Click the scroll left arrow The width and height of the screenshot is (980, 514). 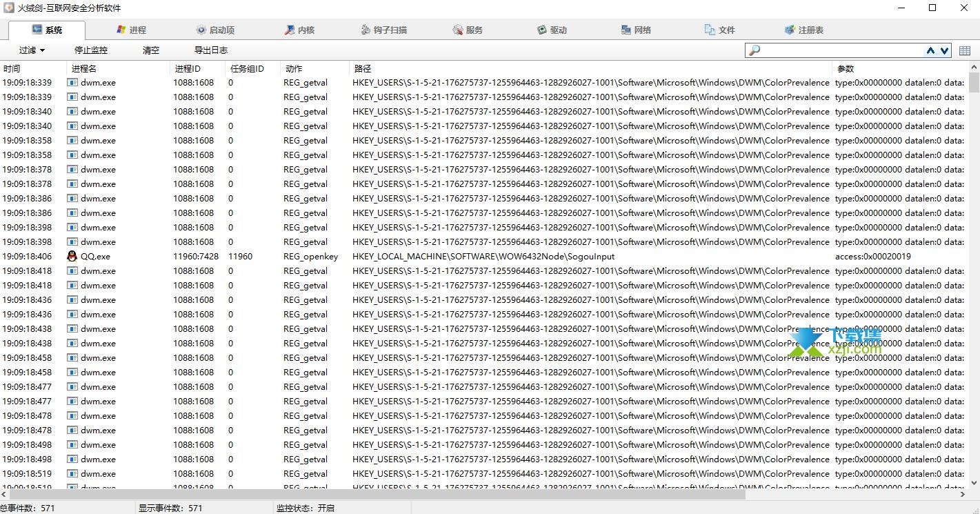click(x=5, y=495)
